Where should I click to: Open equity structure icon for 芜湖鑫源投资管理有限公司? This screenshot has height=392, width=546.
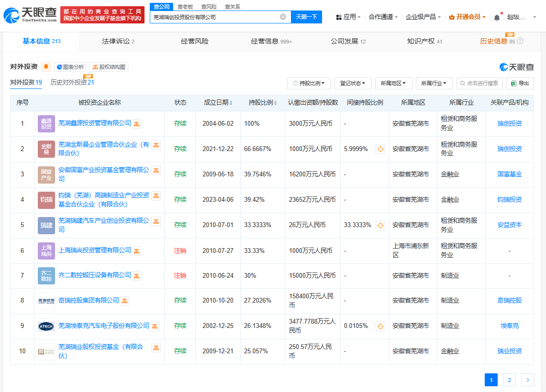pos(136,124)
